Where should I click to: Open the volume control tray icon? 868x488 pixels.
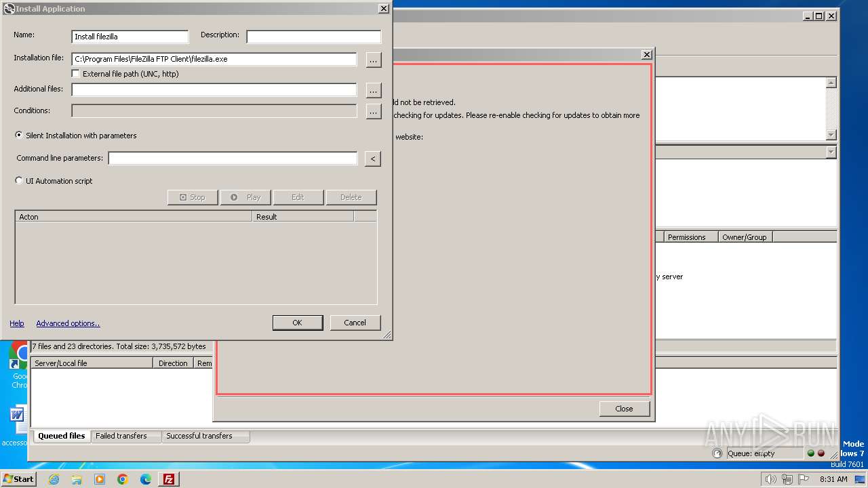click(770, 479)
